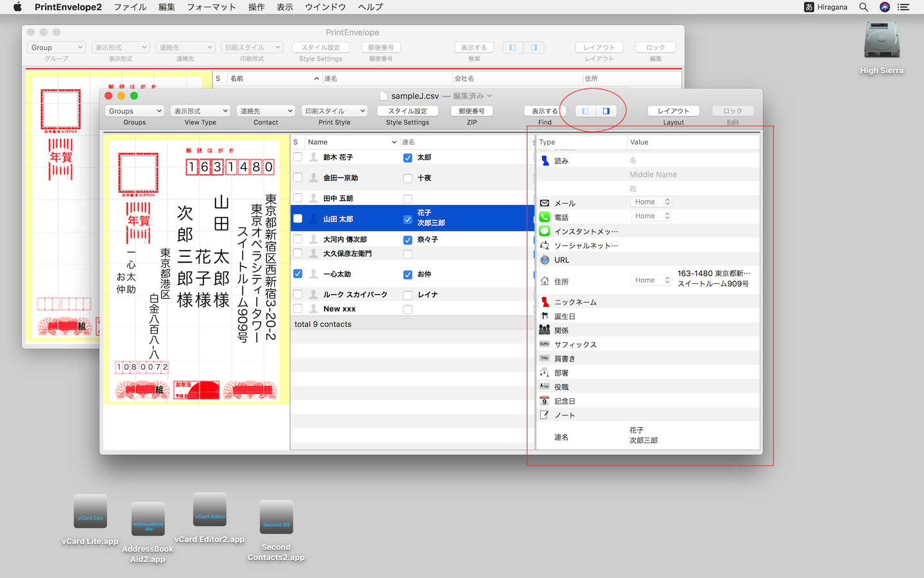924x578 pixels.
Task: Click the blue 読み reading icon
Action: coord(545,161)
